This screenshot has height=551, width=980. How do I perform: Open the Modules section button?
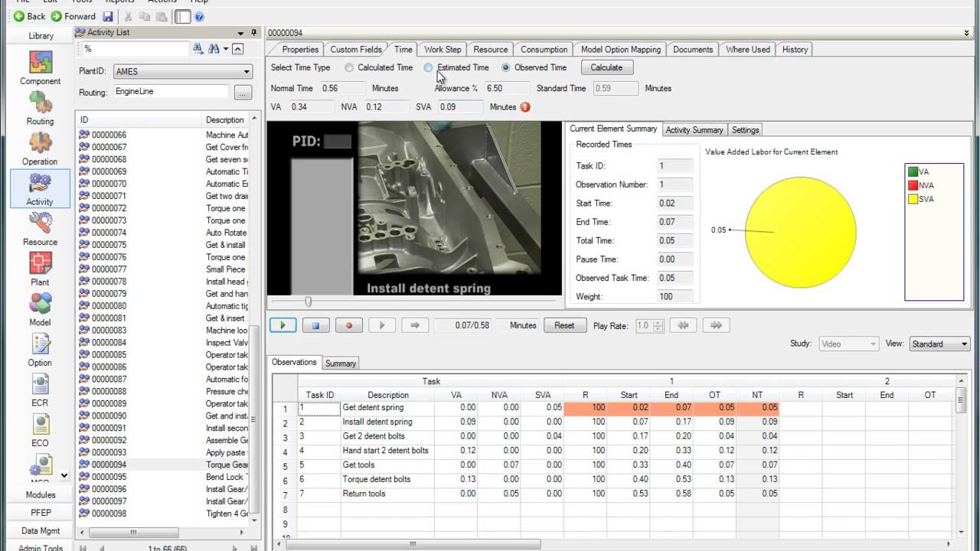pos(40,495)
